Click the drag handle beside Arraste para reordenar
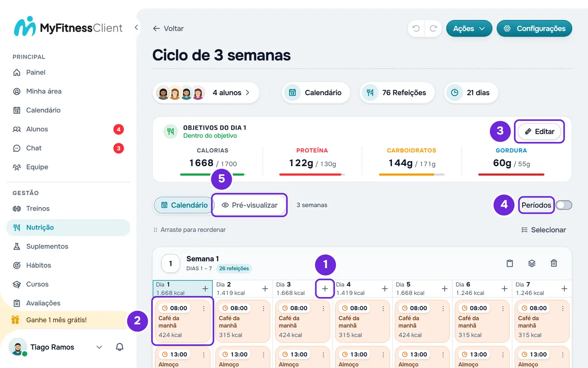This screenshot has width=588, height=368. point(155,230)
